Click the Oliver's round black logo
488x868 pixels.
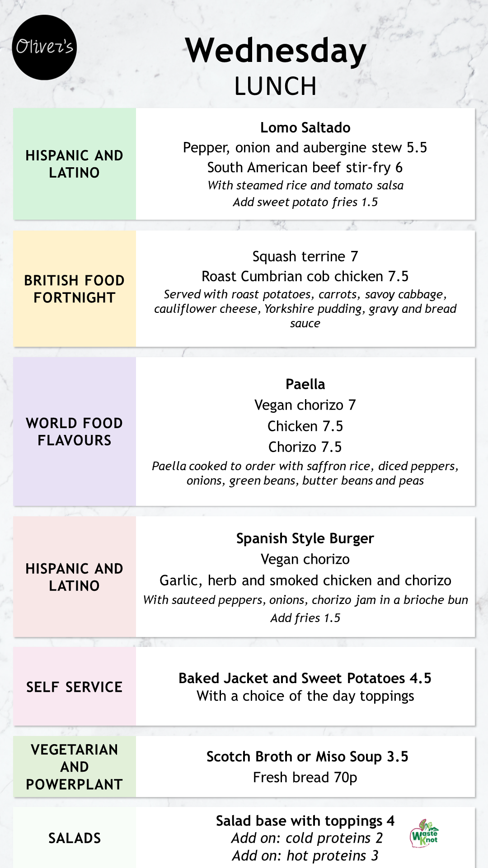(x=44, y=47)
